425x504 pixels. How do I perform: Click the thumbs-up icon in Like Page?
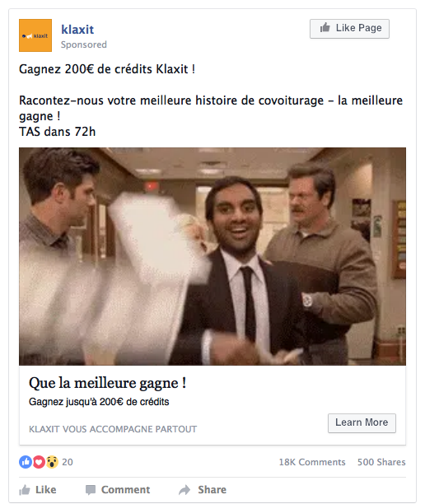[x=325, y=28]
